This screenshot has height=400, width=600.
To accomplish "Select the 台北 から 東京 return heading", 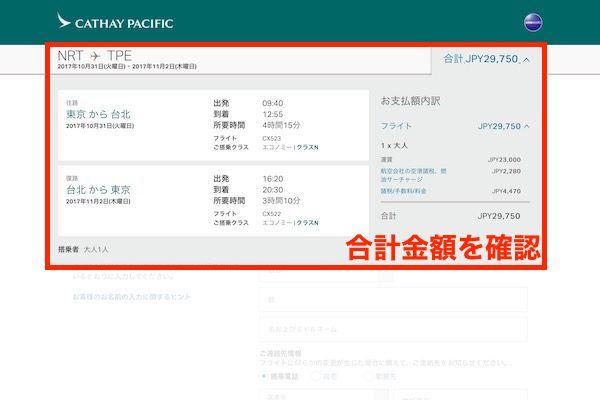I will pos(98,189).
